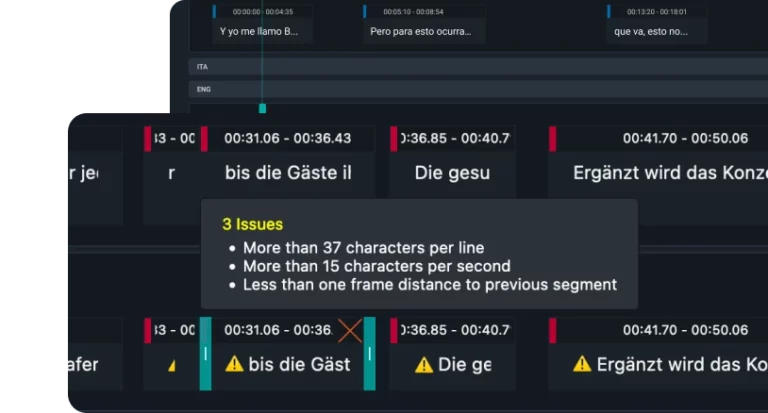
Task: Click the orange X delete icon
Action: (x=349, y=330)
